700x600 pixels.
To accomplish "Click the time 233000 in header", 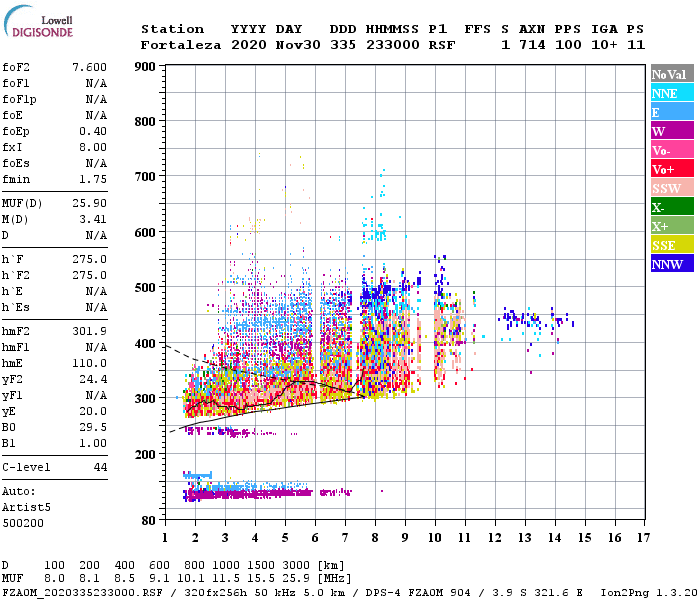I will (393, 45).
